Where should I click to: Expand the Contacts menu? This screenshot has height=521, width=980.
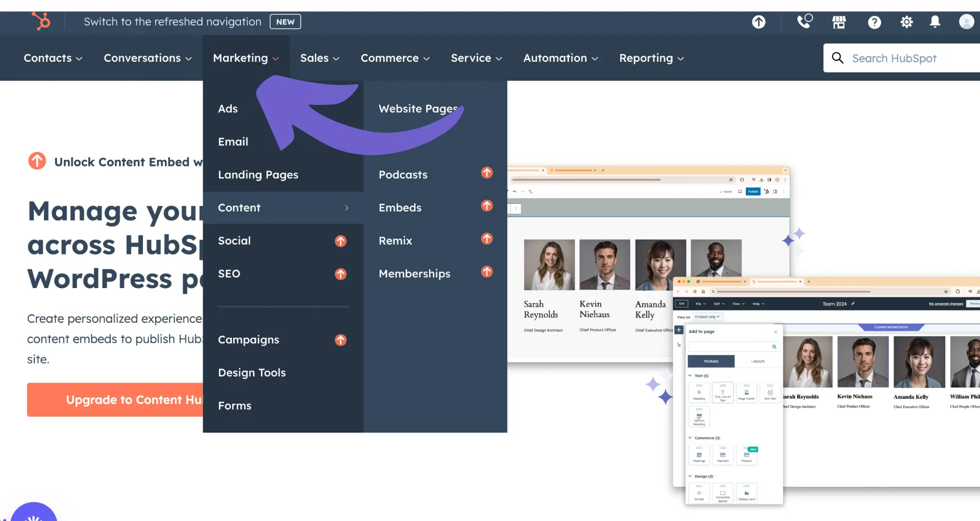(x=53, y=58)
